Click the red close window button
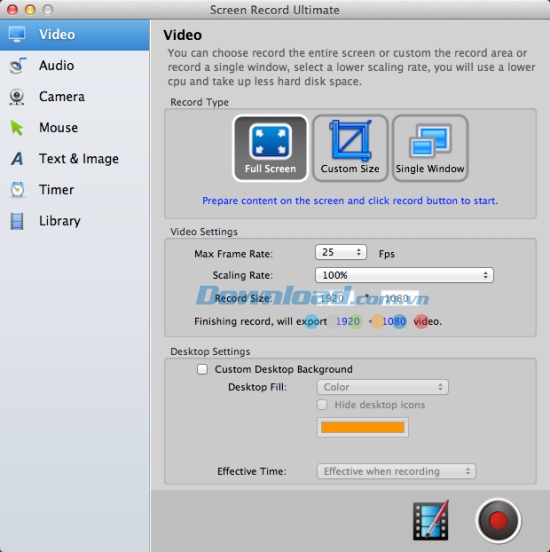 pos(12,10)
